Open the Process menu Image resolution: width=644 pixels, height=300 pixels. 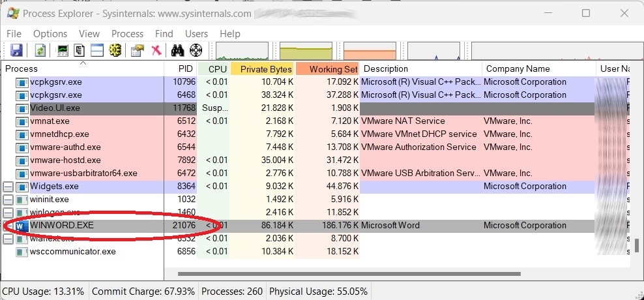tap(127, 34)
